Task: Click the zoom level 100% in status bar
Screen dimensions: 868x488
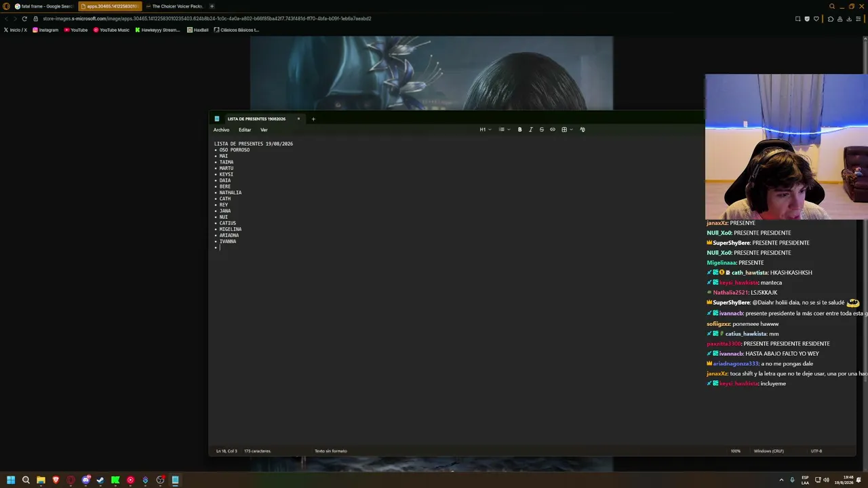Action: pyautogui.click(x=736, y=451)
